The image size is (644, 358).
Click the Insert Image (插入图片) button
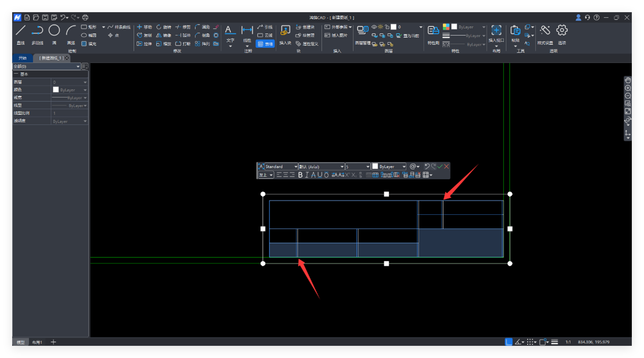pyautogui.click(x=336, y=36)
